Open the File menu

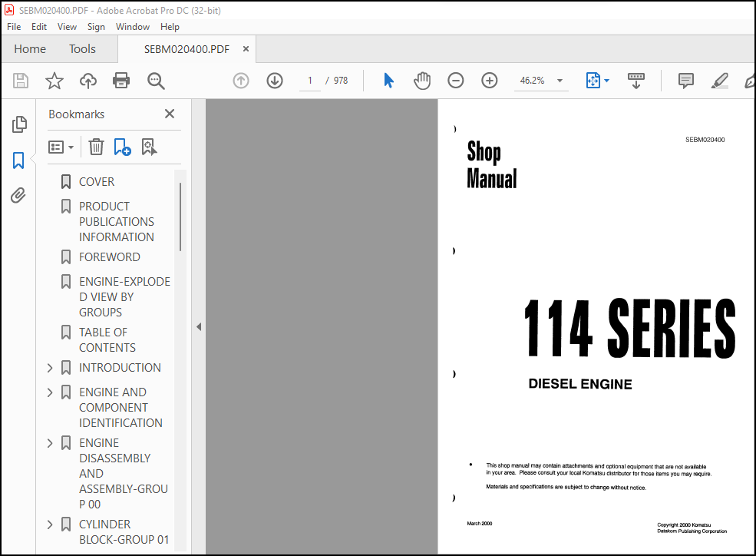pyautogui.click(x=14, y=27)
